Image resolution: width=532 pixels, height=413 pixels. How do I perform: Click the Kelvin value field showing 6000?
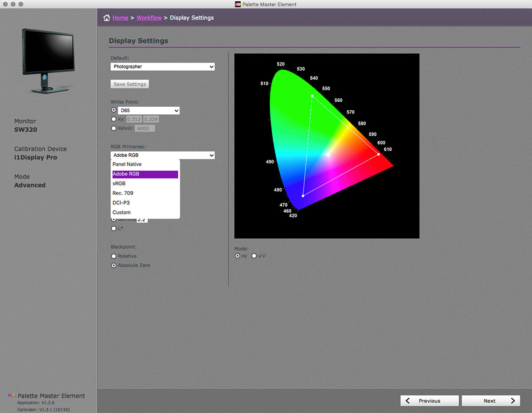145,128
